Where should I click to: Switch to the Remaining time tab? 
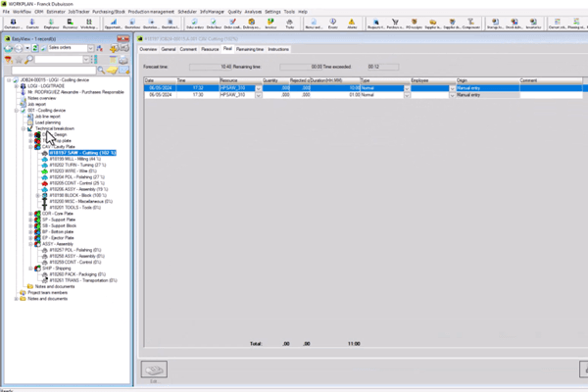[250, 48]
